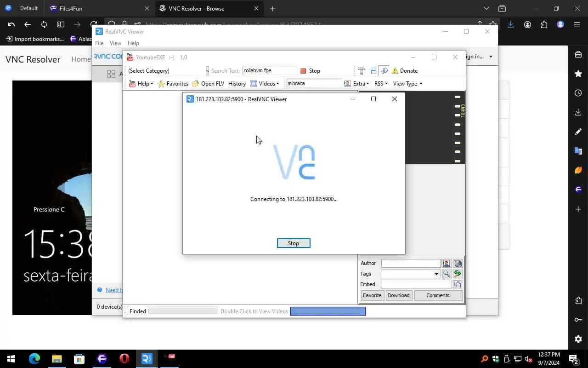Viewport: 588px width, 368px height.
Task: Click the mibraca author input field
Action: pos(314,83)
